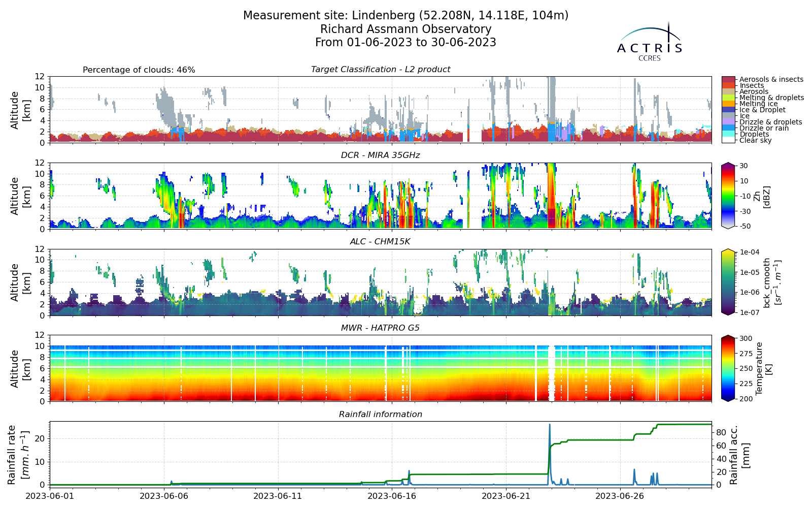Screen dimensions: 812x508
Task: Click the 'Aerosols & insects' legend color swatch
Action: [x=728, y=80]
